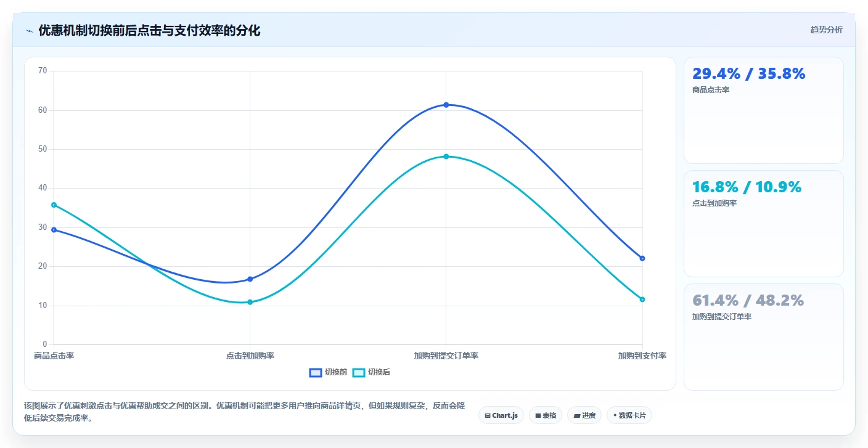This screenshot has height=448, width=868.
Task: Click the teal data point at 点击到加购率
Action: pos(250,302)
